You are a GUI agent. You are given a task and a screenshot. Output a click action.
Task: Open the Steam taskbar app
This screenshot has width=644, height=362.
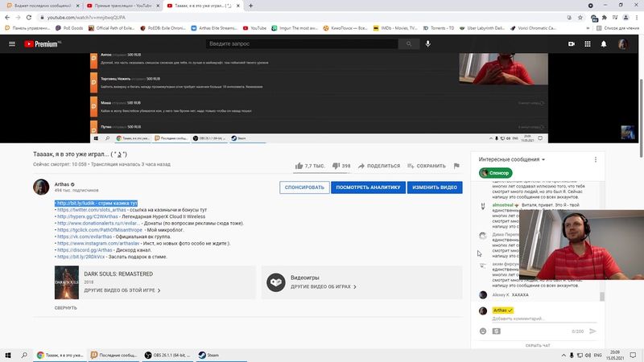point(208,355)
